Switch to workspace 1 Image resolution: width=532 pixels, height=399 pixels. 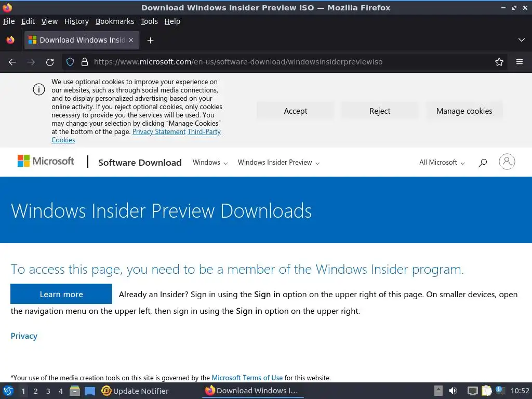pyautogui.click(x=23, y=391)
